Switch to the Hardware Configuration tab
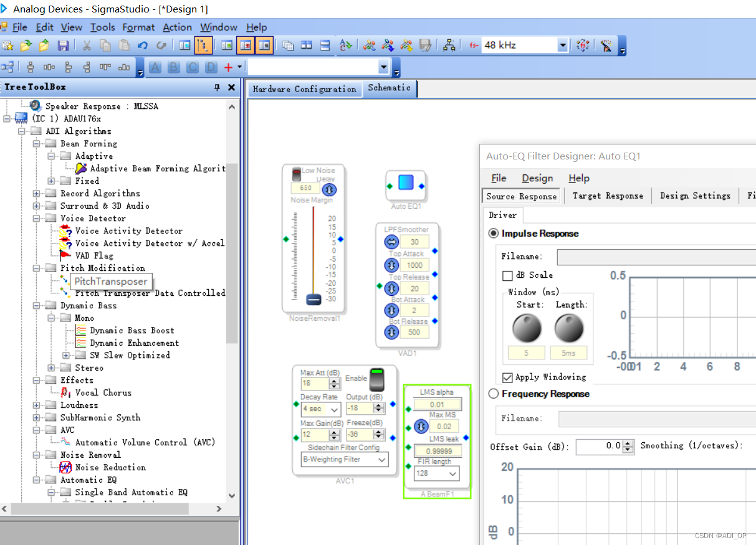The width and height of the screenshot is (756, 545). pyautogui.click(x=304, y=88)
